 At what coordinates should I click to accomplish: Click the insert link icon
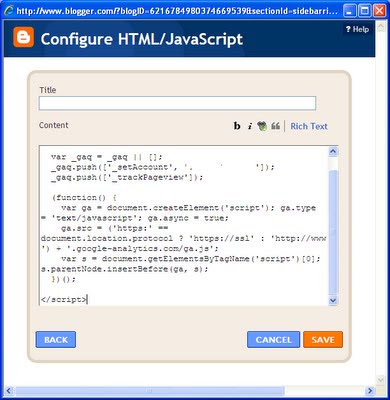click(x=262, y=126)
